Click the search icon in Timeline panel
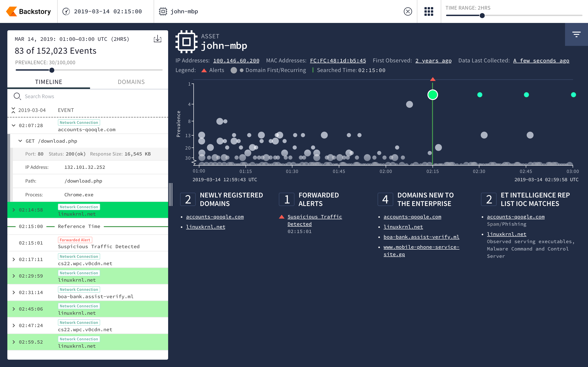588x367 pixels. pyautogui.click(x=17, y=96)
